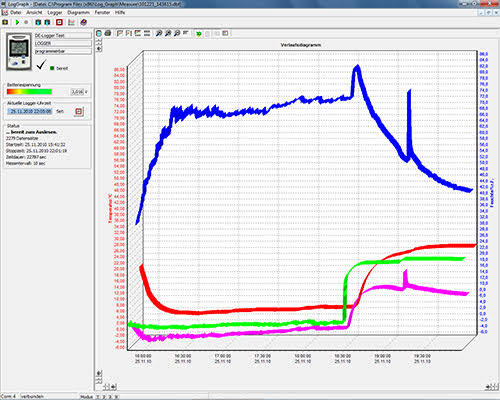Viewport: 500px width, 400px height.
Task: Click the database save icon above the diagram
Action: pos(99,33)
